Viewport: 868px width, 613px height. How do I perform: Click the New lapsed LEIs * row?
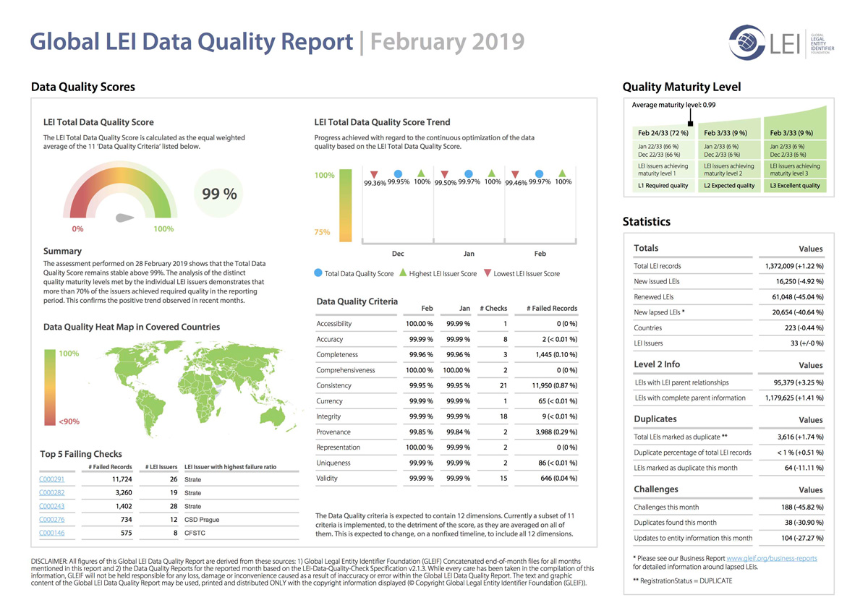point(729,312)
